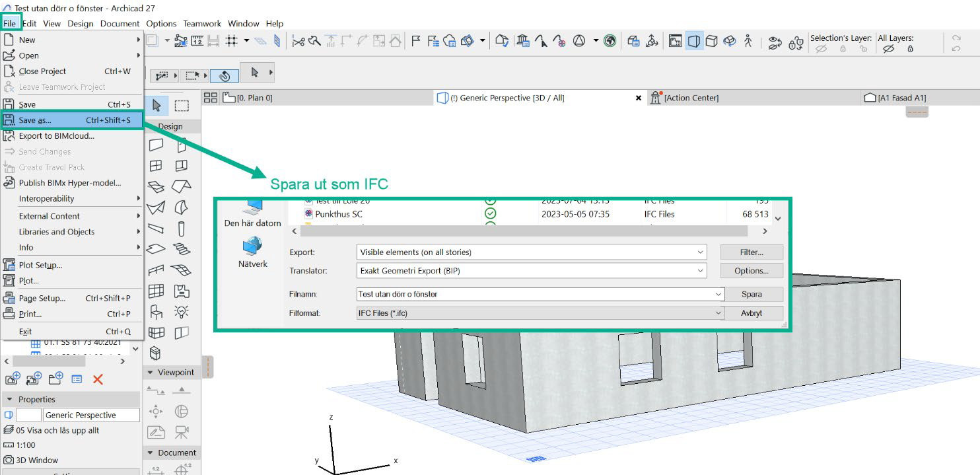980x475 pixels.
Task: Click the Floor Plan window icon in toolbar
Action: (676, 41)
